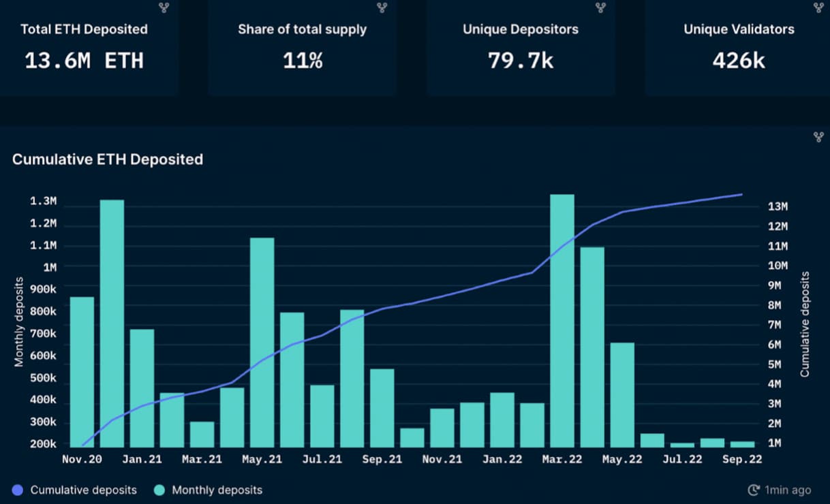Screen dimensions: 830x504
Task: Toggle the Cumulative deposits legend label
Action: 83,490
